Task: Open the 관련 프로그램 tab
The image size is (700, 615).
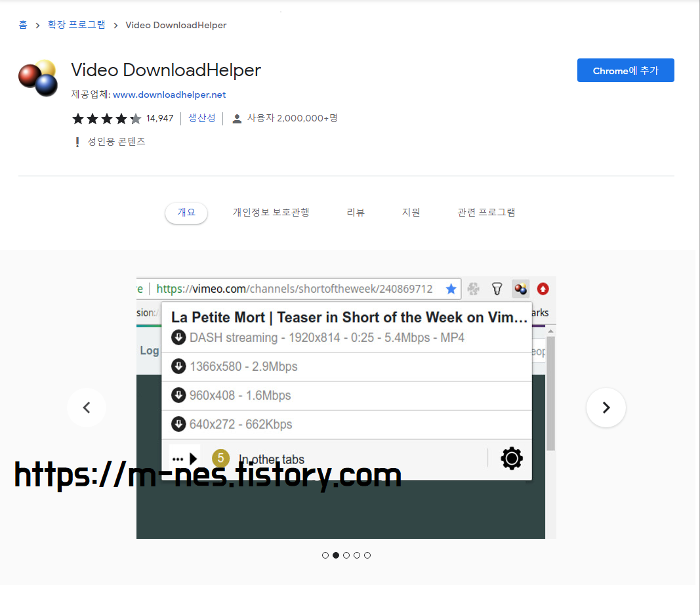Action: pyautogui.click(x=486, y=213)
